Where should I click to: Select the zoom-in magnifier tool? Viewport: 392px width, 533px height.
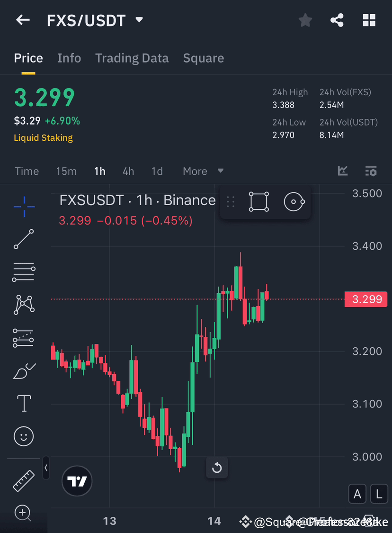click(x=24, y=513)
